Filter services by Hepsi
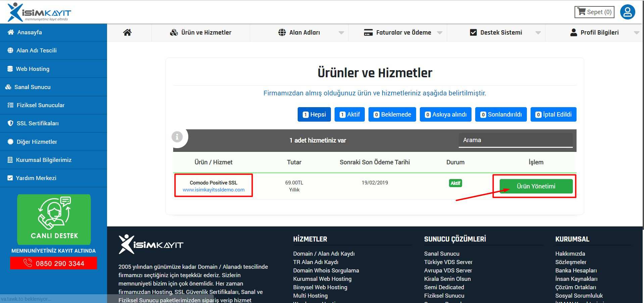This screenshot has width=644, height=303. coord(314,115)
